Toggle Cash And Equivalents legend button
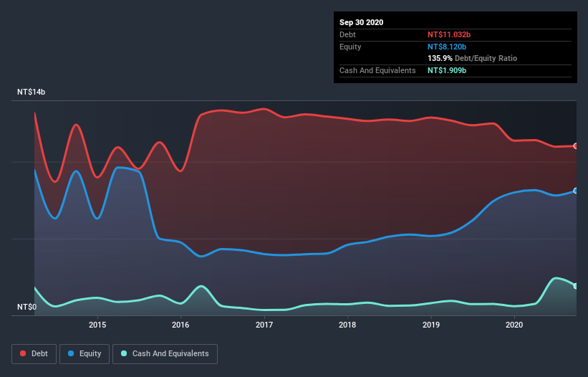 point(165,354)
